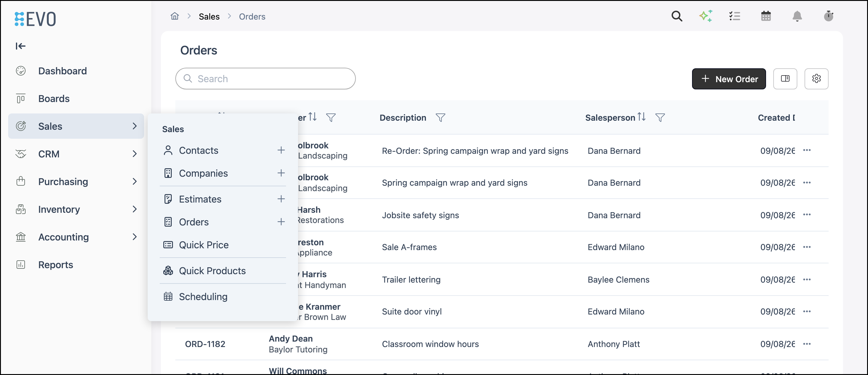Click the Created Date column header
Image resolution: width=868 pixels, height=375 pixels.
pos(776,118)
